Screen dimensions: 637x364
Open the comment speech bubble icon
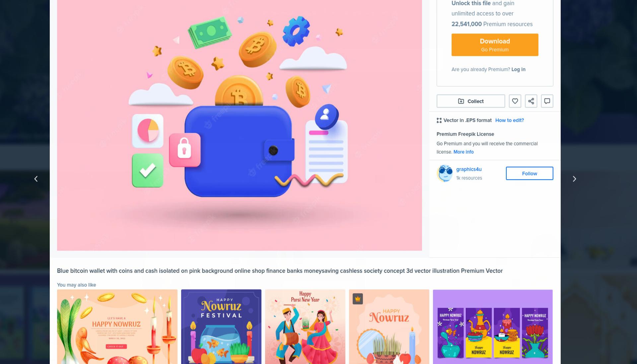[547, 101]
